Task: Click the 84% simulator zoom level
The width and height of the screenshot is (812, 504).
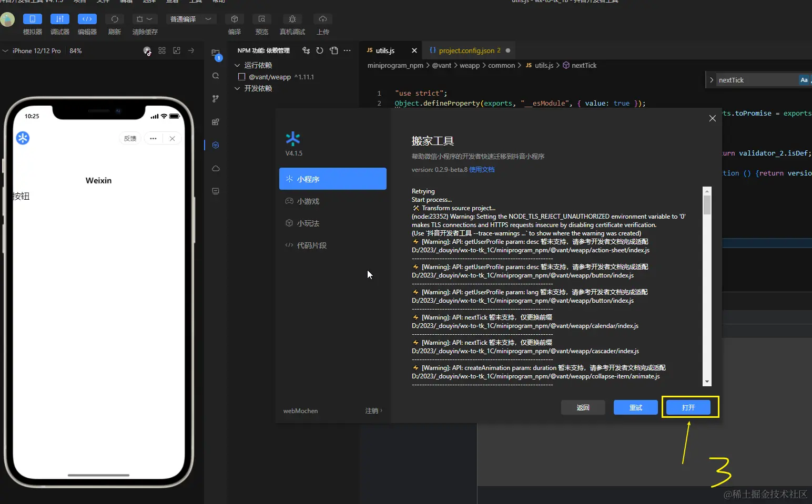Action: pos(76,51)
